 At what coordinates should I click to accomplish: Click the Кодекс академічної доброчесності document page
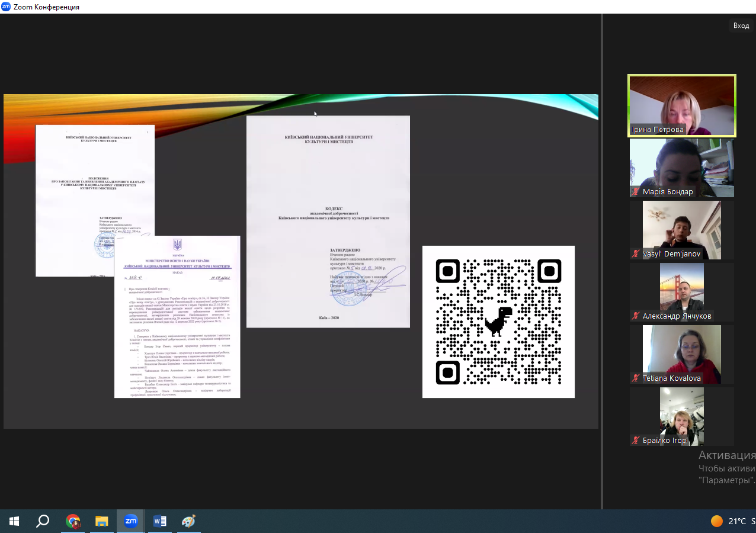pyautogui.click(x=328, y=221)
